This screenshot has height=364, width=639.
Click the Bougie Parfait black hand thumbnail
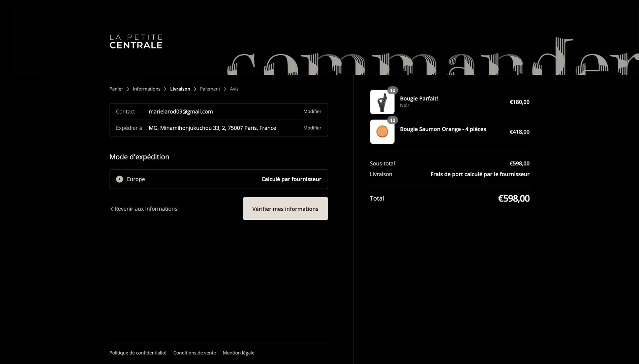tap(382, 102)
